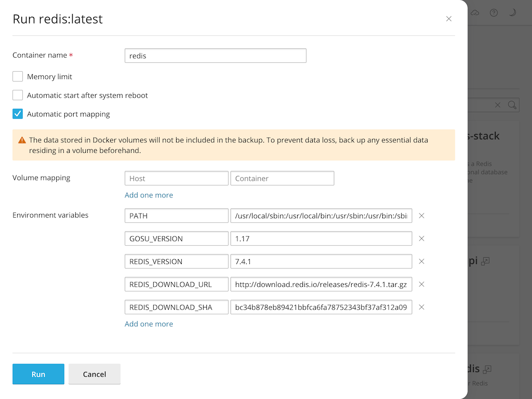The width and height of the screenshot is (532, 399).
Task: Add one more environment variable
Action: click(149, 324)
